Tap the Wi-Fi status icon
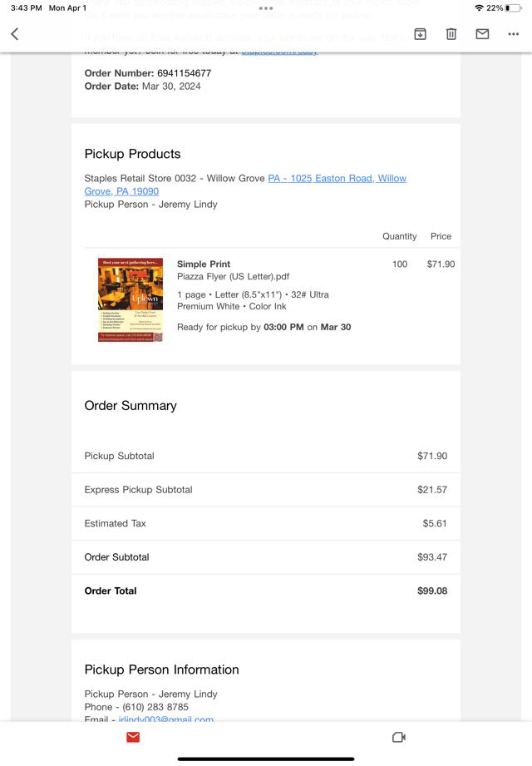This screenshot has width=532, height=766. [479, 7]
